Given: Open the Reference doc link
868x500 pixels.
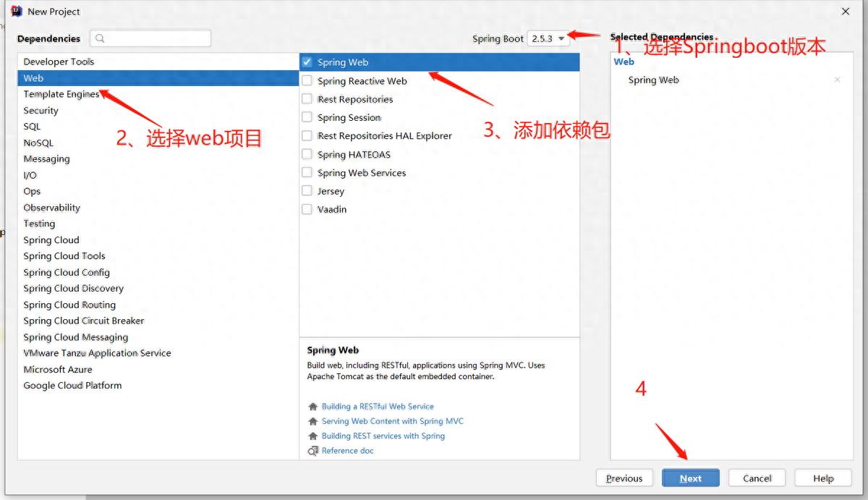Looking at the screenshot, I should pos(348,450).
